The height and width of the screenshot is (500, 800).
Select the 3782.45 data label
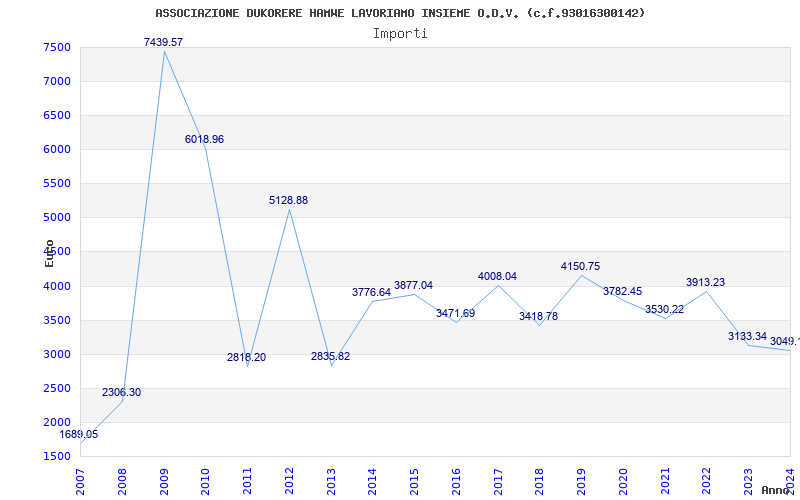(622, 291)
